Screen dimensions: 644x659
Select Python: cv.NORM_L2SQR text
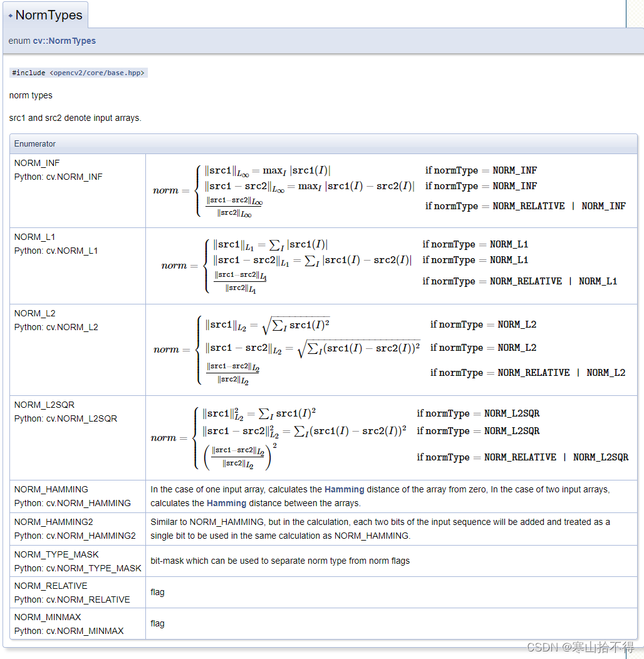66,419
